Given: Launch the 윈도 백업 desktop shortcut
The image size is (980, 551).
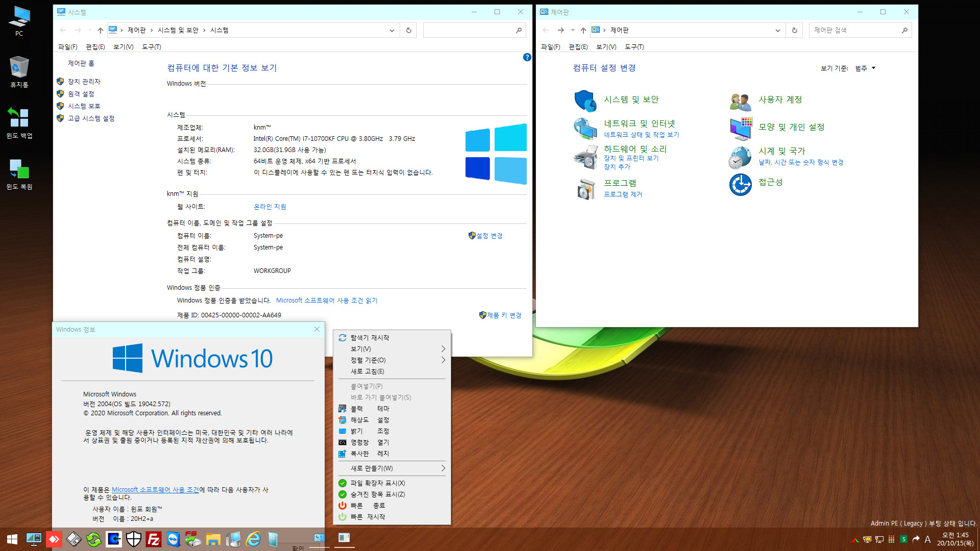Looking at the screenshot, I should coord(19,123).
